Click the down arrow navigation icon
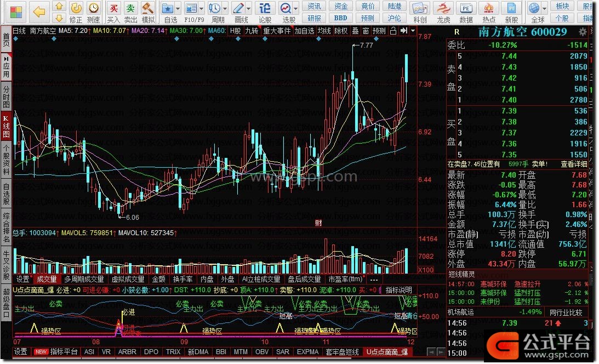Screen dimensions: 599x364 pos(59,18)
